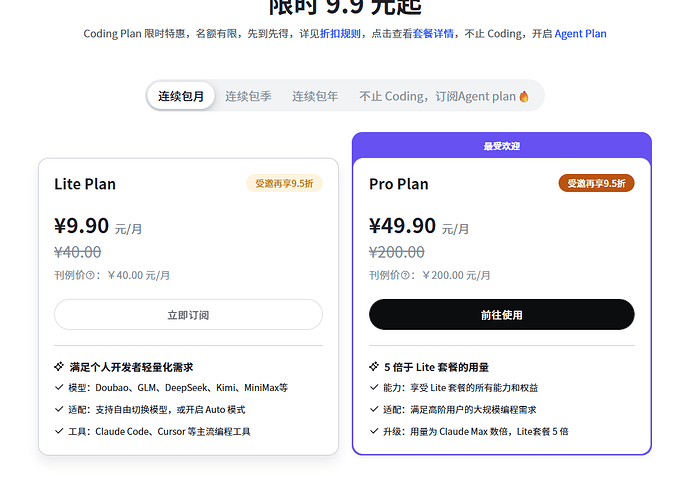Screen dimensions: 690x478
Task: Click 前往使用 on the Pro Plan
Action: click(x=502, y=315)
